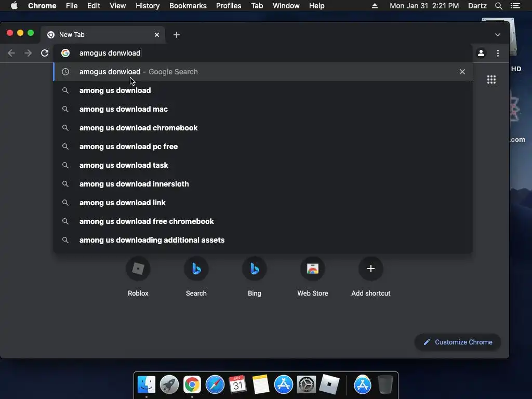Click Add shortcut button
Image resolution: width=532 pixels, height=399 pixels.
(x=371, y=277)
